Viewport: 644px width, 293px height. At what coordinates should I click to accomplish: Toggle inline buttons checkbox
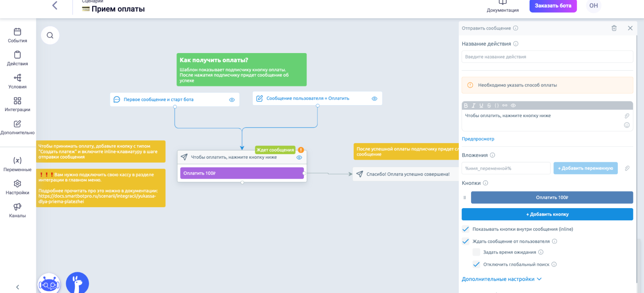(x=466, y=229)
